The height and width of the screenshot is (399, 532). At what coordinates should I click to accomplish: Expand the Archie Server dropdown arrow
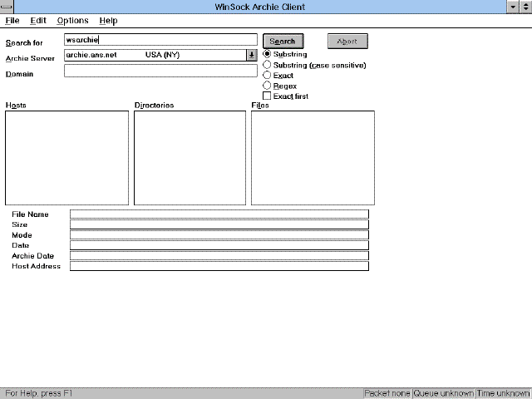pos(251,55)
